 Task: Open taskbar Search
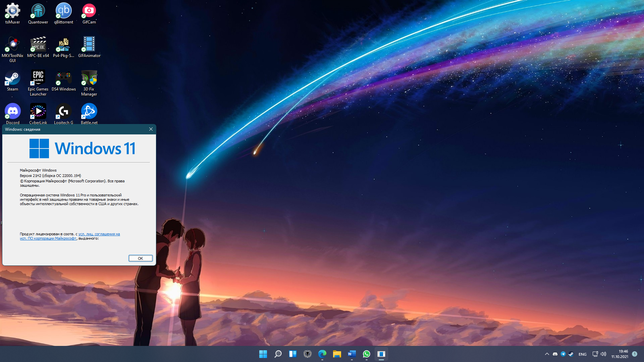tap(278, 354)
